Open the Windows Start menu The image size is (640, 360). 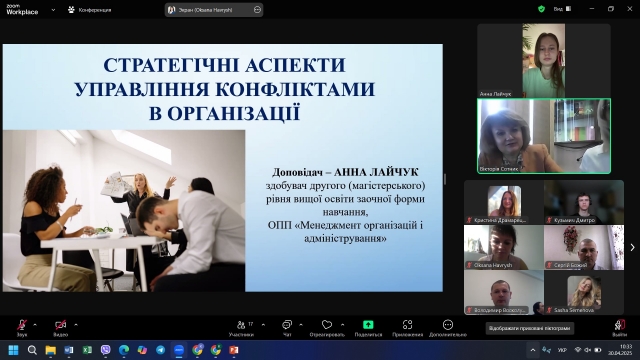(x=13, y=350)
